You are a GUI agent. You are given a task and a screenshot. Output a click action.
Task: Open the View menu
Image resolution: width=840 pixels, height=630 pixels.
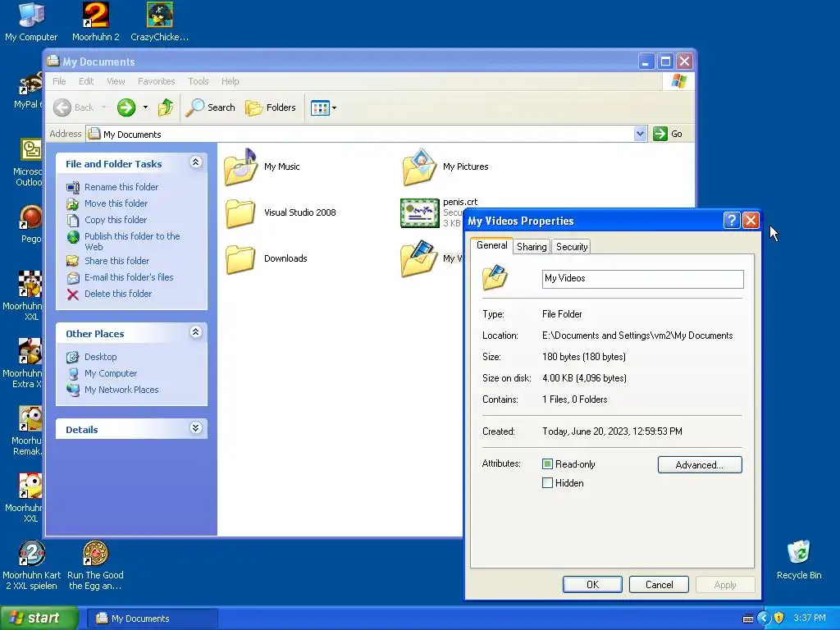point(116,81)
